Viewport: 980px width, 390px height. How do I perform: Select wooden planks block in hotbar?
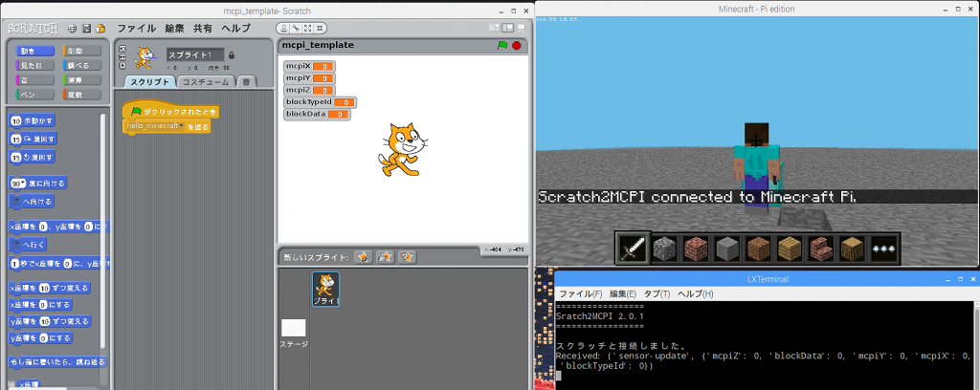coord(790,249)
